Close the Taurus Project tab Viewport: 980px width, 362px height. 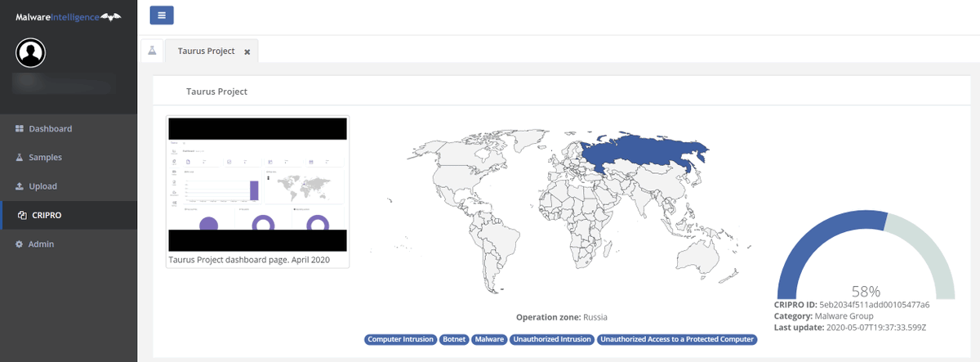click(x=247, y=51)
